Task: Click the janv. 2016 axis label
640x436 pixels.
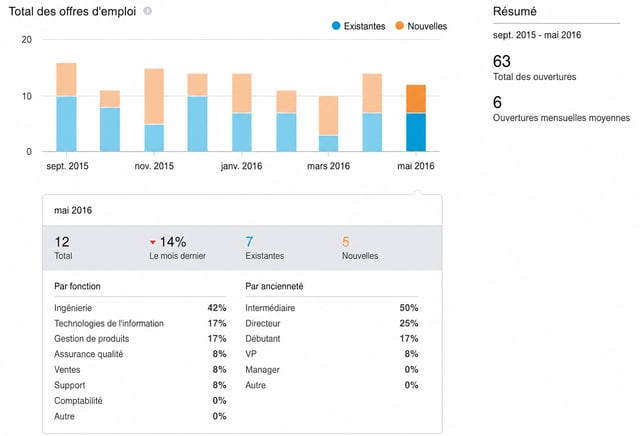Action: point(241,166)
